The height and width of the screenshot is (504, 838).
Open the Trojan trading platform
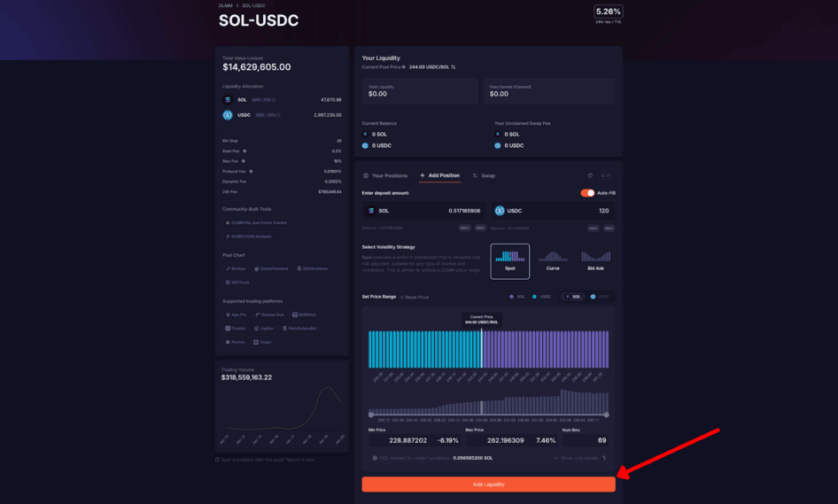tap(262, 342)
